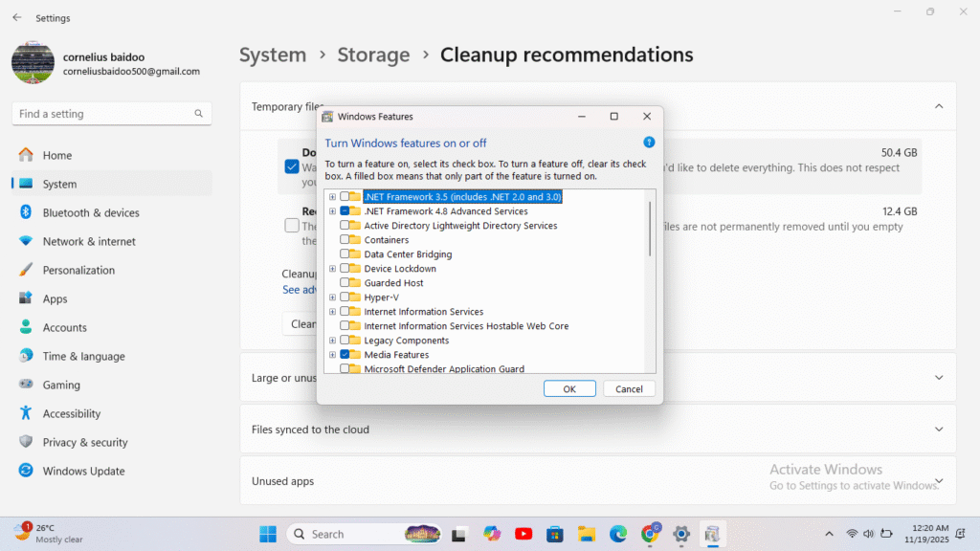Launch Microsoft Store from the taskbar
This screenshot has height=551, width=980.
point(555,534)
